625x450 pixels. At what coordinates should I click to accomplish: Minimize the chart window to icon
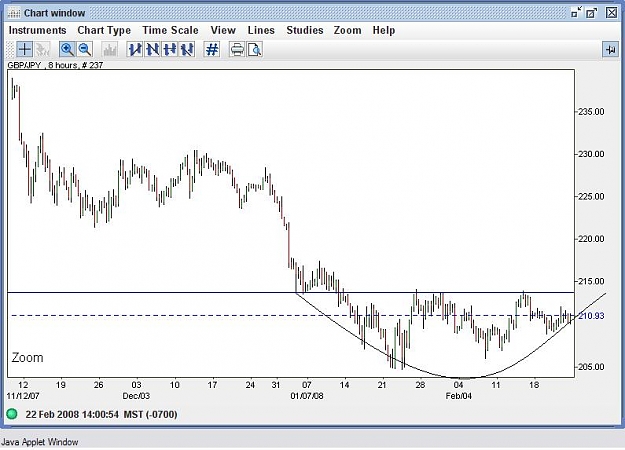pyautogui.click(x=576, y=13)
